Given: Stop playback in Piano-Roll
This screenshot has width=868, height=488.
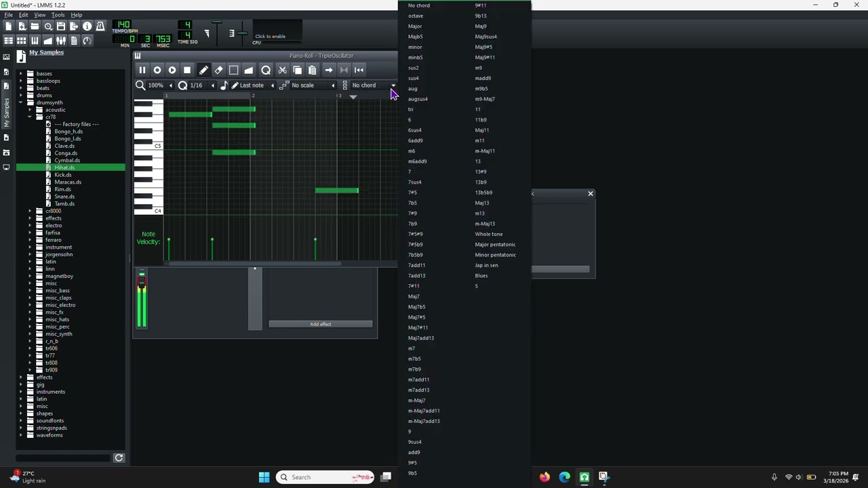Looking at the screenshot, I should (x=187, y=70).
